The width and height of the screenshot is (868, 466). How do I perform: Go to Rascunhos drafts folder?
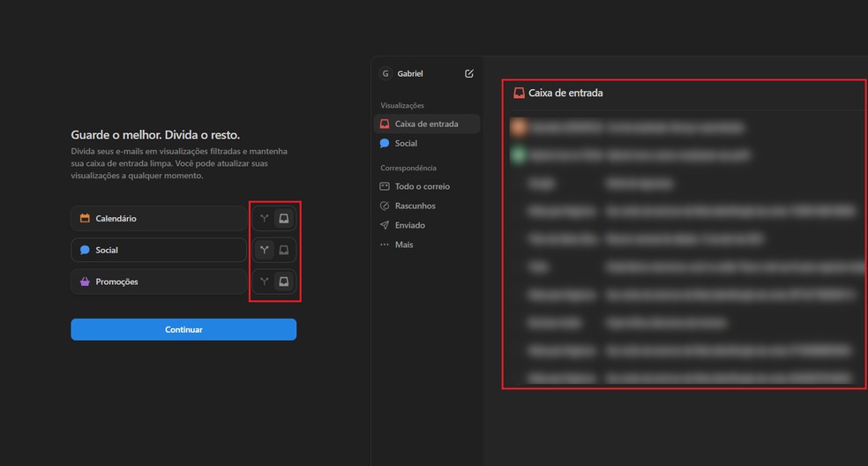pyautogui.click(x=415, y=206)
